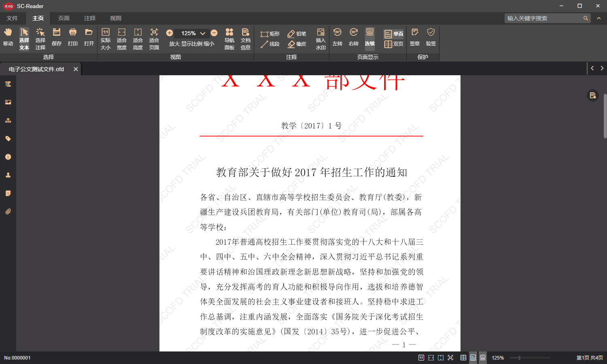Select the Pencil (铅笔) annotation tool
The height and width of the screenshot is (364, 607).
coord(297,33)
